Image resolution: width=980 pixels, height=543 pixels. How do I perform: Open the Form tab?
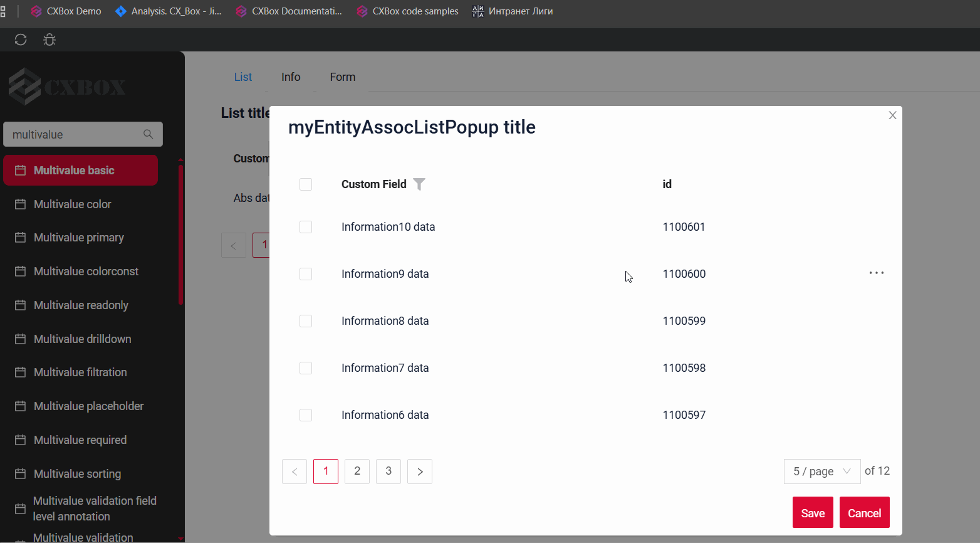click(x=342, y=77)
